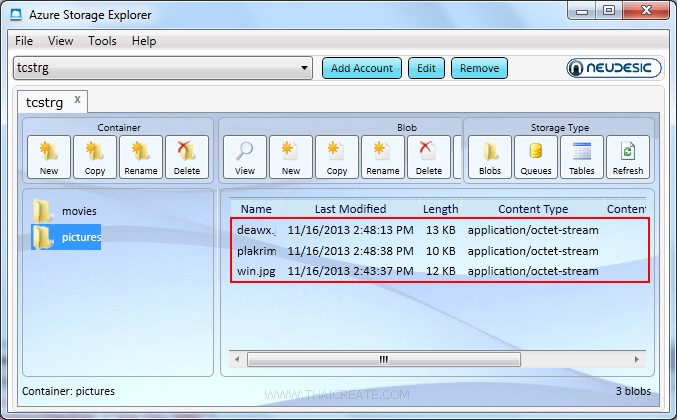Sort blobs by Last Modified column
Image resolution: width=677 pixels, height=420 pixels.
[x=350, y=209]
